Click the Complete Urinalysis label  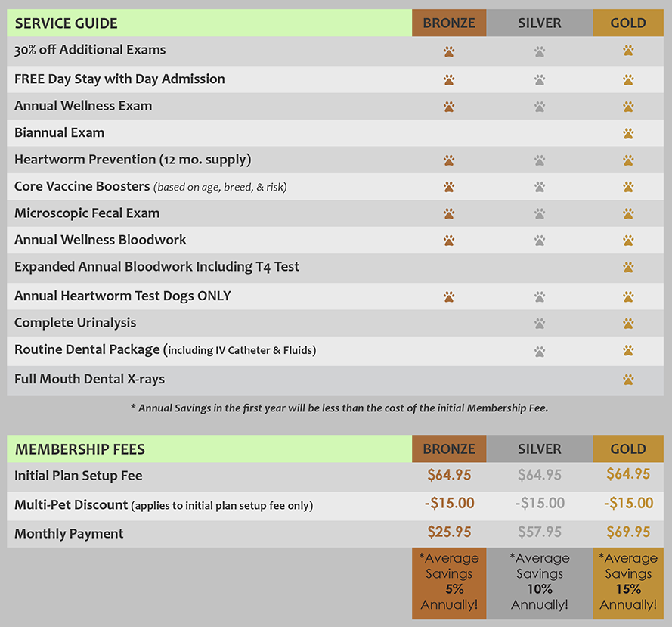click(75, 322)
